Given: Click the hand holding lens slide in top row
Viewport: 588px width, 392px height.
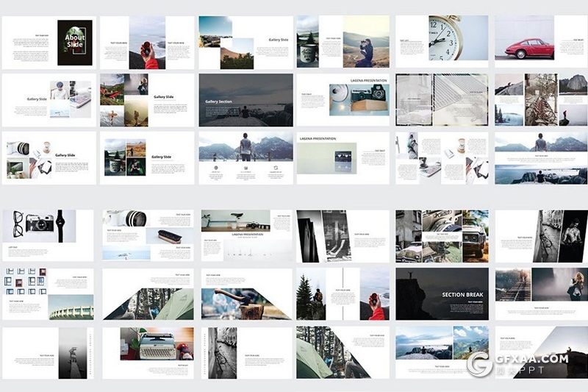Looking at the screenshot, I should pyautogui.click(x=148, y=42).
